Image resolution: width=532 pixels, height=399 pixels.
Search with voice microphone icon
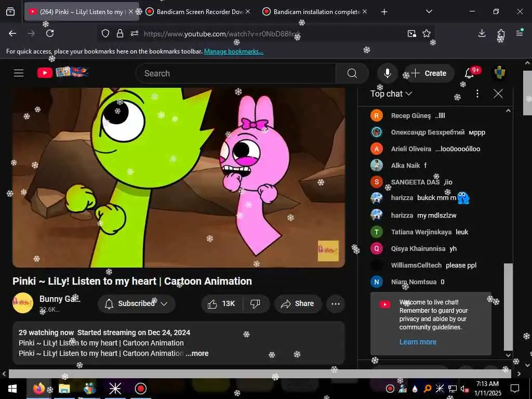click(387, 73)
